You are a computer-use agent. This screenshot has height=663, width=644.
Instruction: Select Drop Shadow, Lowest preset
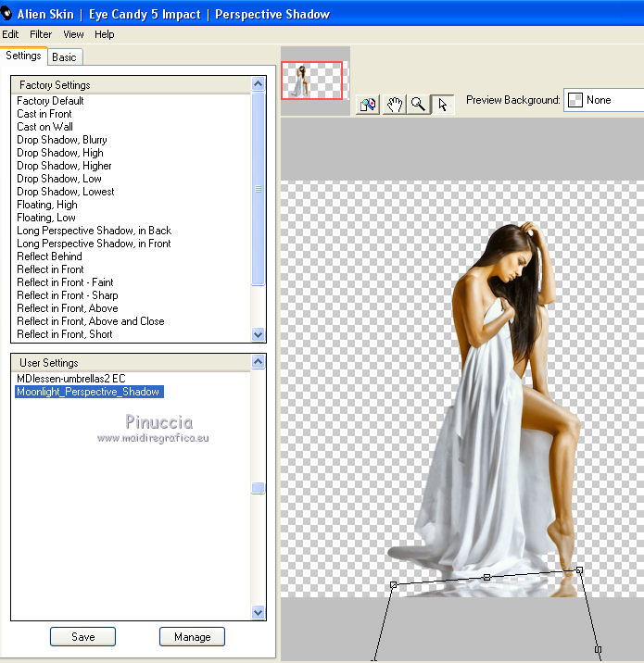pyautogui.click(x=66, y=192)
